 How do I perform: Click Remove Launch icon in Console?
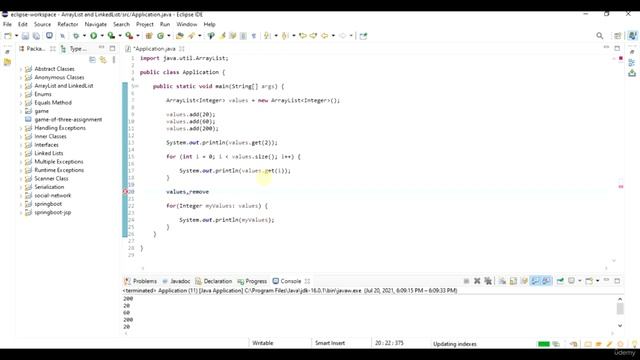[477, 281]
